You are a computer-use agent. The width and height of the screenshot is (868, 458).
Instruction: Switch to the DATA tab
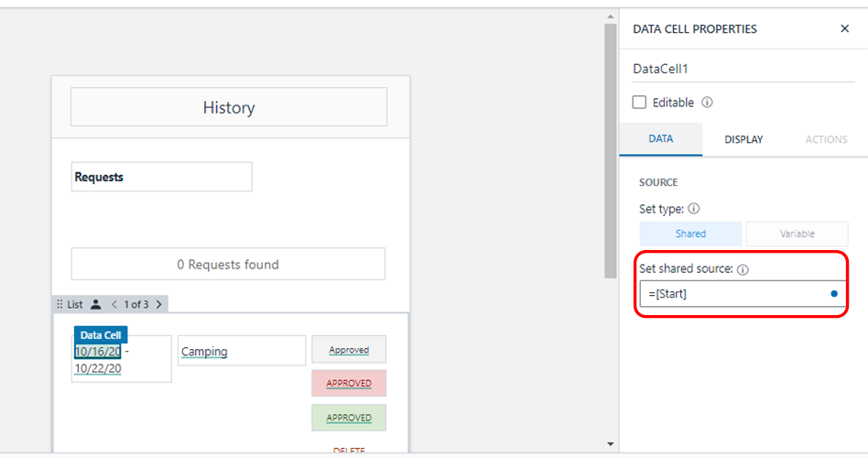(x=661, y=139)
